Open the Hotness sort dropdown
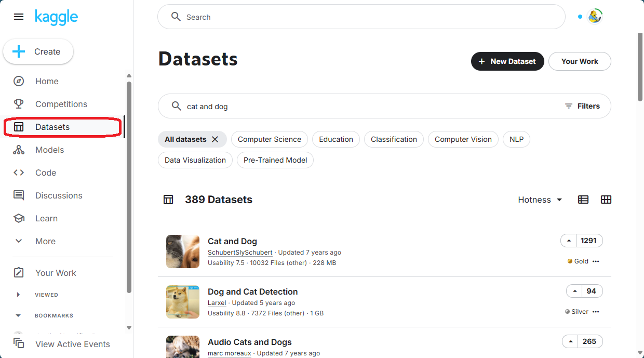Image resolution: width=644 pixels, height=358 pixels. pyautogui.click(x=540, y=200)
